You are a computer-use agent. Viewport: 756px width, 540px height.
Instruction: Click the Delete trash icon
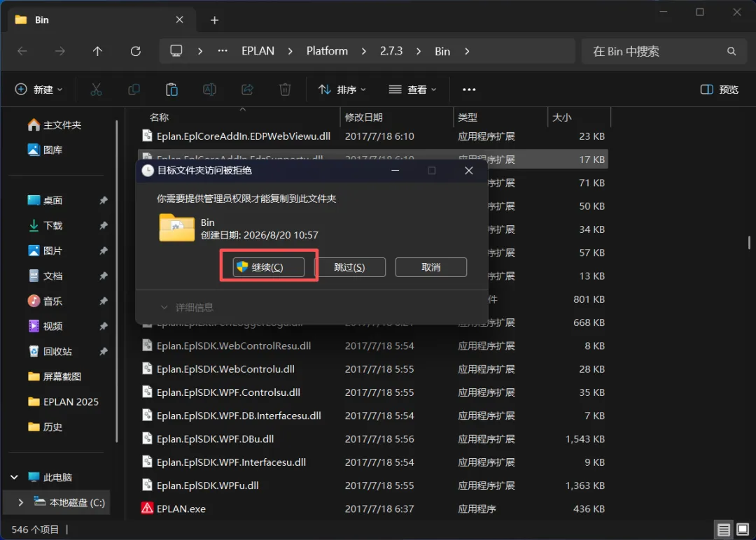[x=285, y=90]
